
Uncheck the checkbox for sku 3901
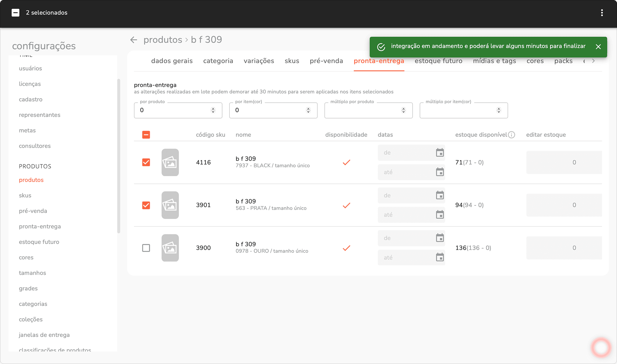click(146, 205)
